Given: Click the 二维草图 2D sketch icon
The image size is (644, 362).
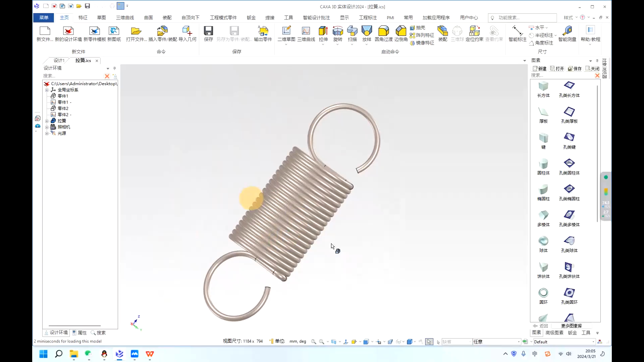Looking at the screenshot, I should [x=286, y=31].
